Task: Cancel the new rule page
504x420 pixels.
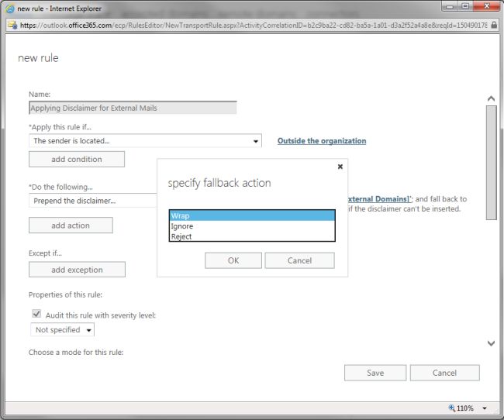Action: pos(445,373)
